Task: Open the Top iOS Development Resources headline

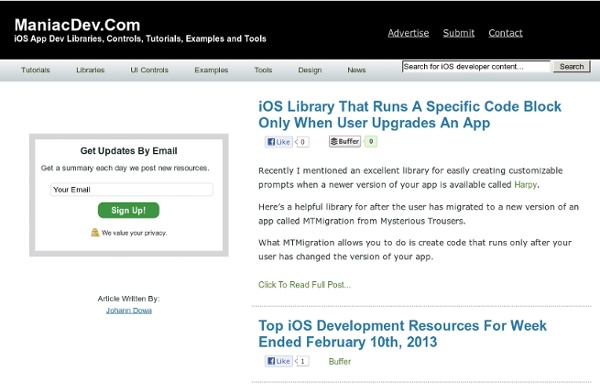Action: pos(403,334)
